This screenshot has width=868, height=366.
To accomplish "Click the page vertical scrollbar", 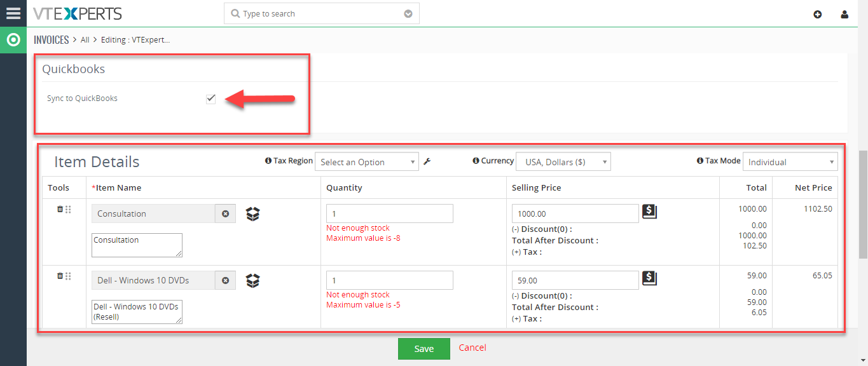I will tap(863, 205).
